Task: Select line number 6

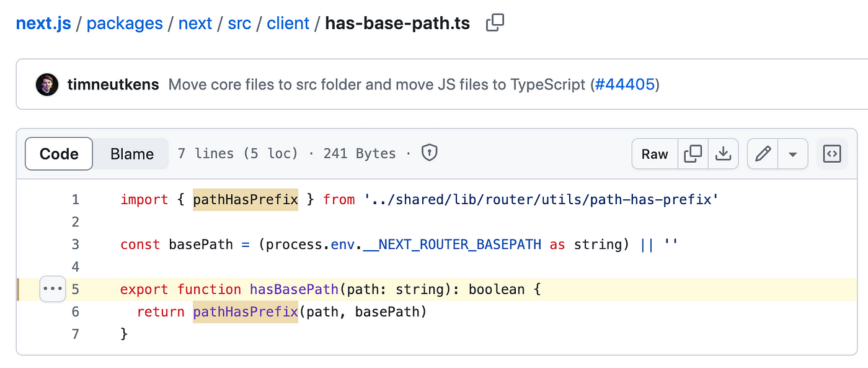Action: point(76,312)
